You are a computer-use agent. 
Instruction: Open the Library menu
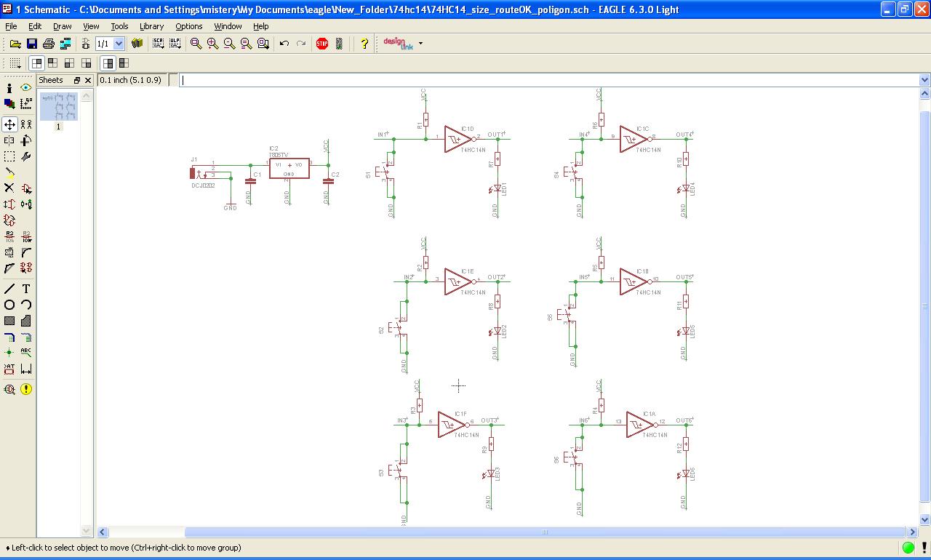click(x=151, y=26)
